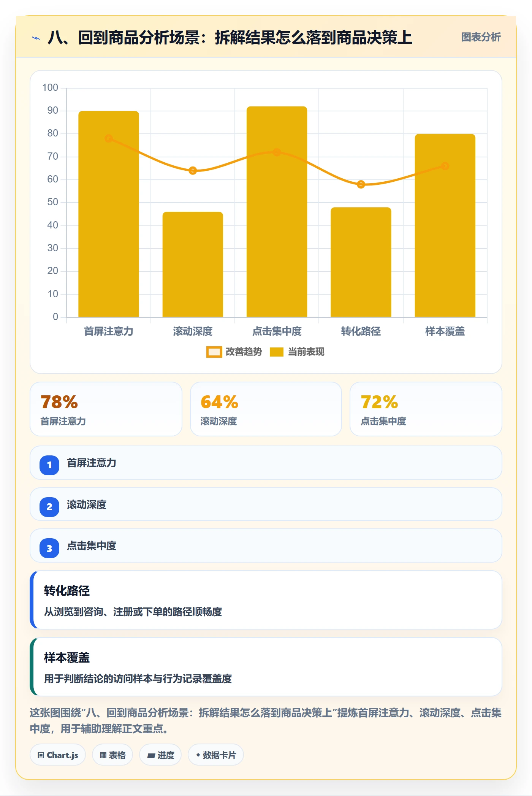Open the 样本覆盖 description card
The image size is (532, 796).
pyautogui.click(x=266, y=667)
